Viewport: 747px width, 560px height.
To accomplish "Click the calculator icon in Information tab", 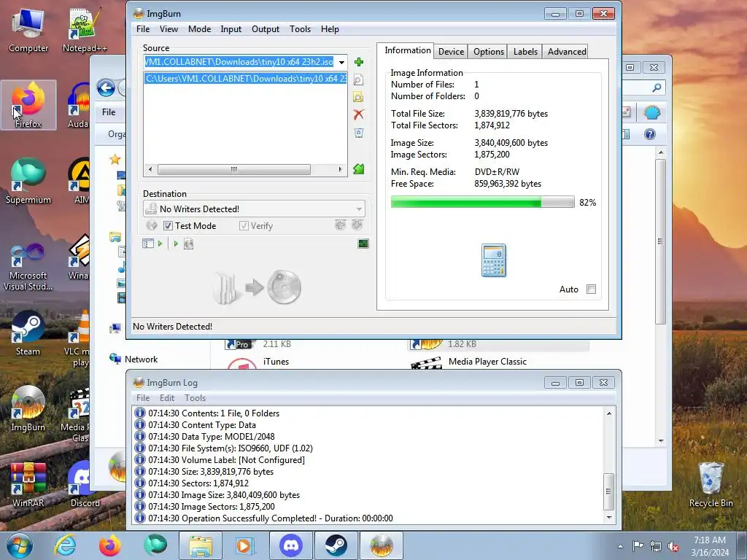I will click(x=494, y=260).
